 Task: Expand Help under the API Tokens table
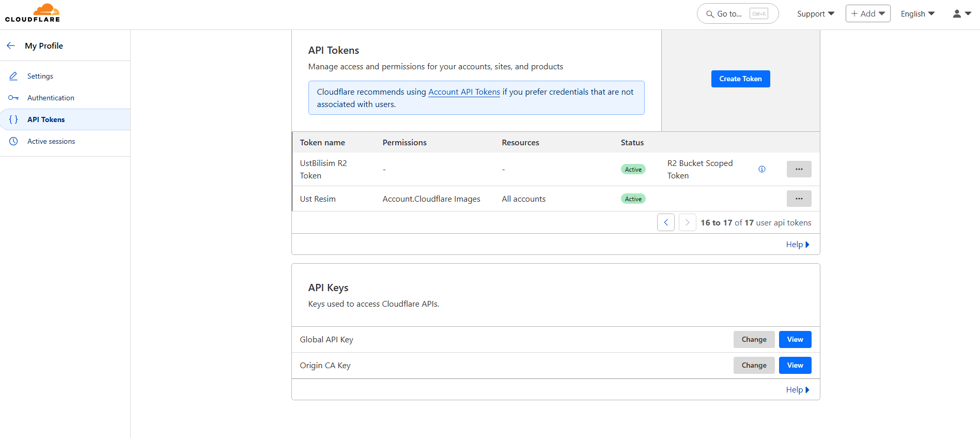pos(797,245)
